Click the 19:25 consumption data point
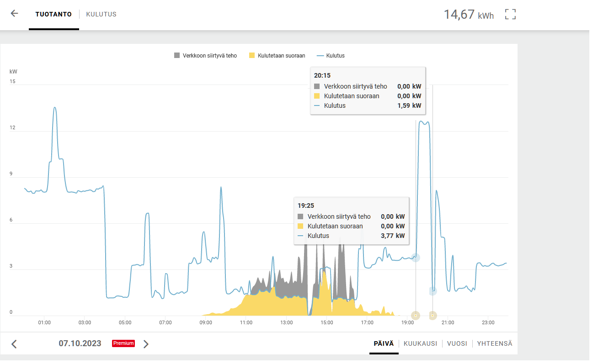 415,258
